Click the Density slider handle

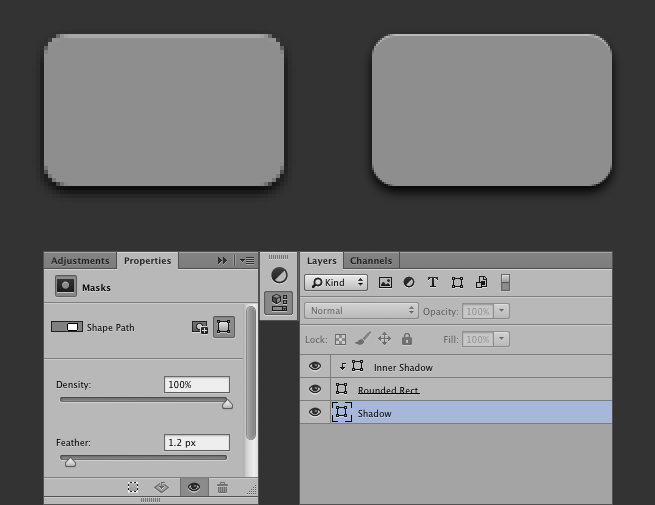(227, 404)
